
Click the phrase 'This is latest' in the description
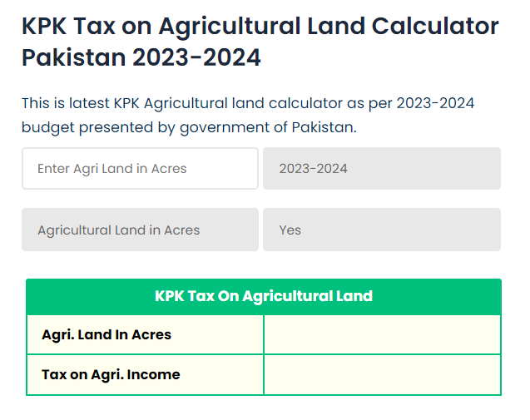click(63, 103)
